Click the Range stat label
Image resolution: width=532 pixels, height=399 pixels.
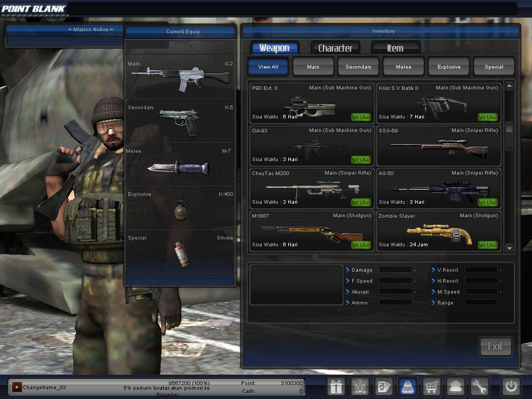445,303
